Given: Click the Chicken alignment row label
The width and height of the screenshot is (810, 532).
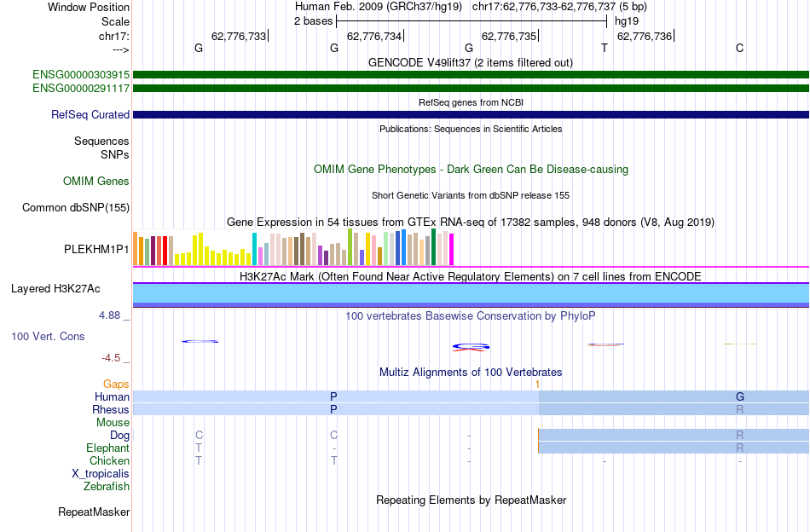Looking at the screenshot, I should [x=109, y=460].
